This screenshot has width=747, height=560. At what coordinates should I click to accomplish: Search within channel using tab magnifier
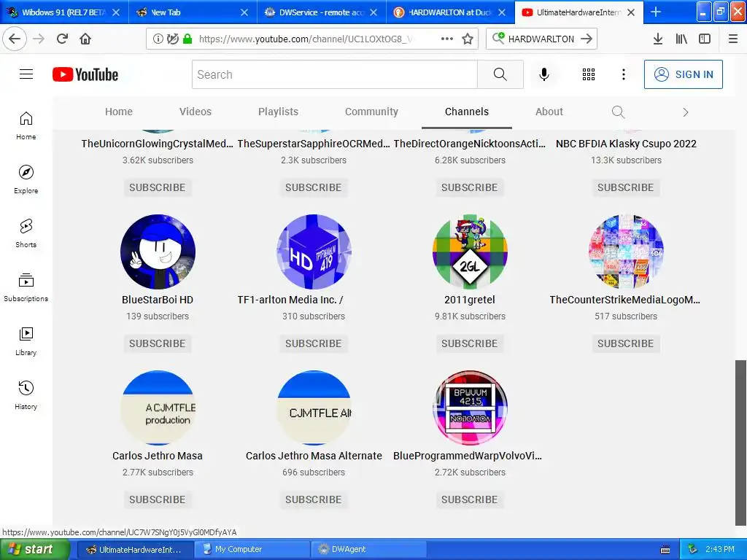[x=618, y=112]
